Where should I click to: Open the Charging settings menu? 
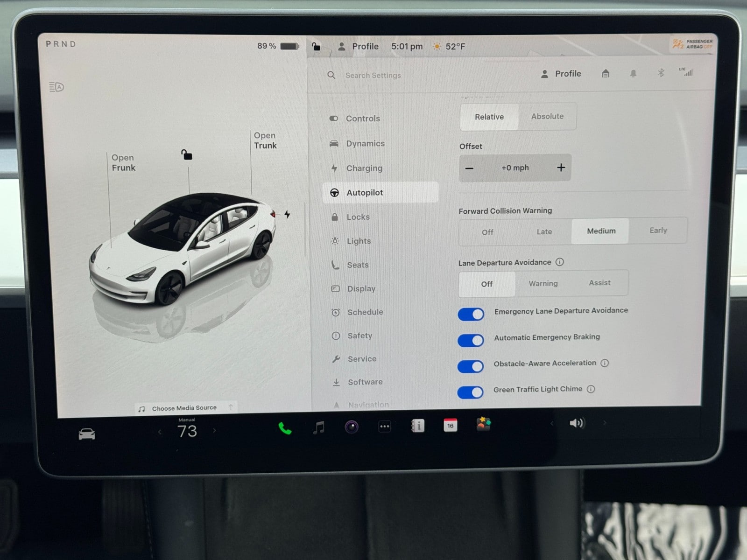(x=364, y=168)
